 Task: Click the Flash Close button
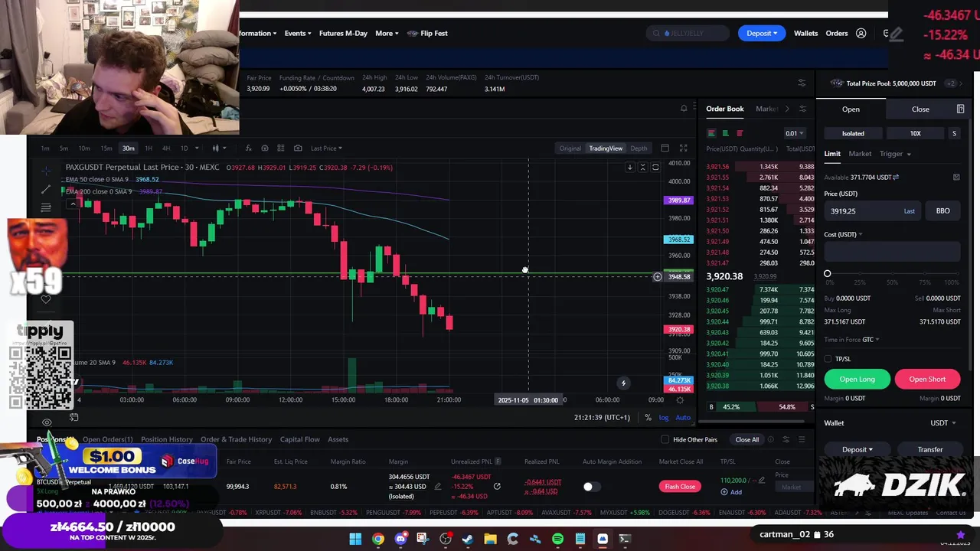click(680, 487)
